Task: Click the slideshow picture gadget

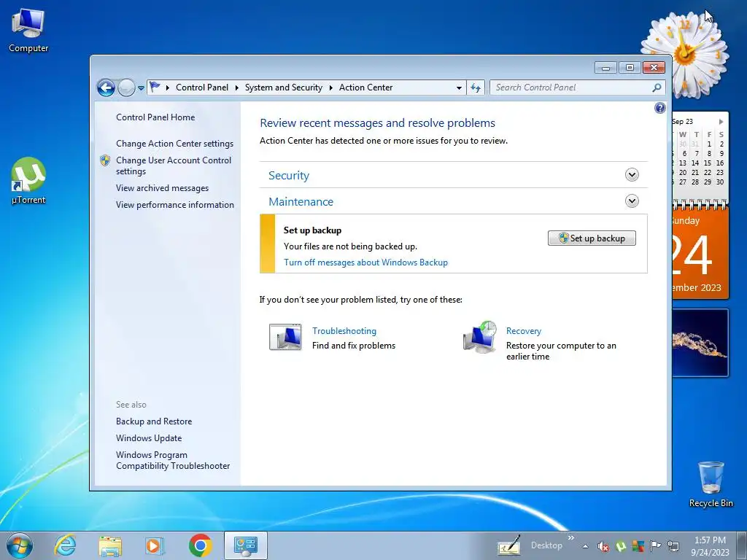Action: (700, 343)
